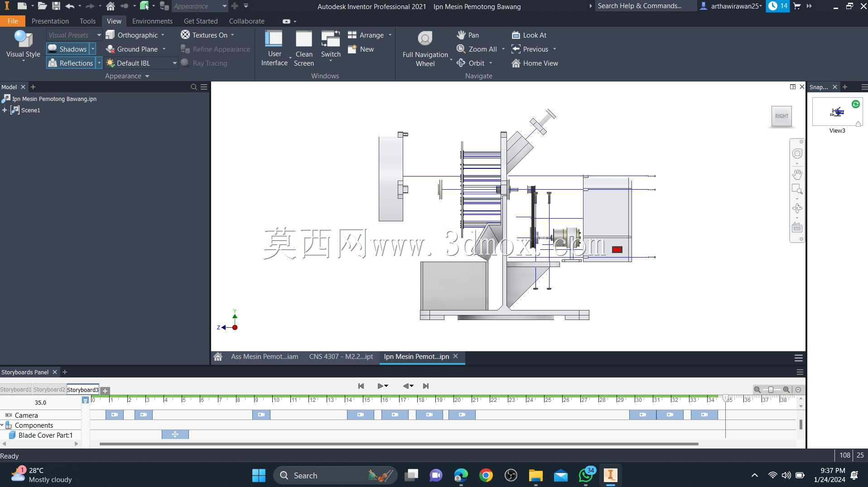Click the Open folder icon in toolbar
The image size is (868, 487).
[x=42, y=6]
